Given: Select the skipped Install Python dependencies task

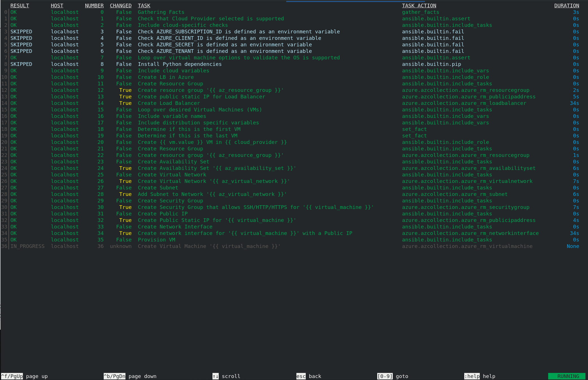Looking at the screenshot, I should pyautogui.click(x=179, y=64).
